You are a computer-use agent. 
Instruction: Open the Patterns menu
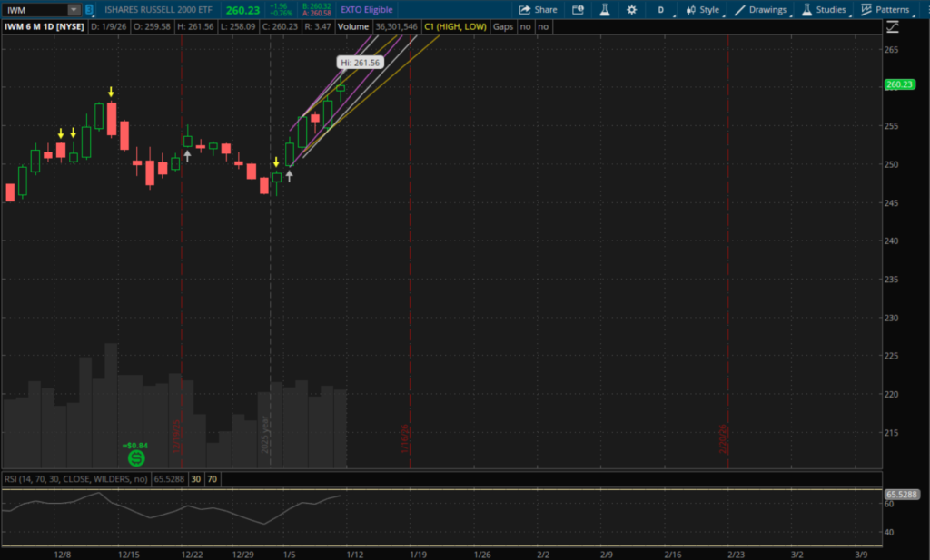coord(885,9)
